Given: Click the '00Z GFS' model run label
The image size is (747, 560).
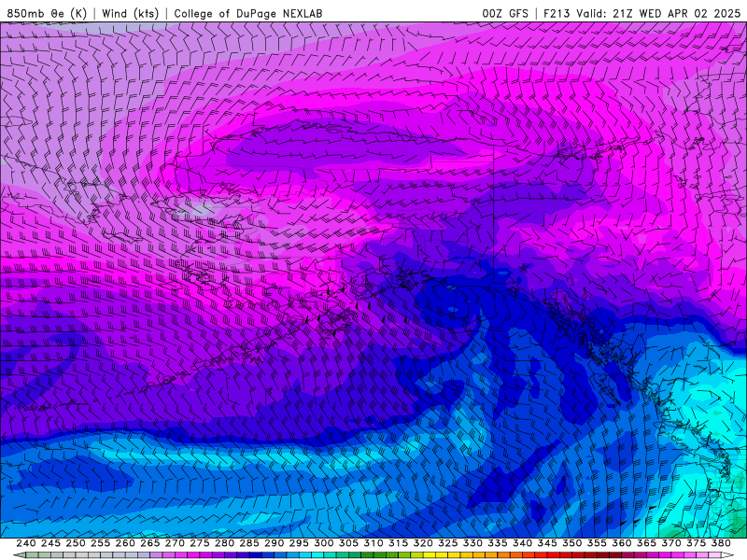Looking at the screenshot, I should 505,13.
